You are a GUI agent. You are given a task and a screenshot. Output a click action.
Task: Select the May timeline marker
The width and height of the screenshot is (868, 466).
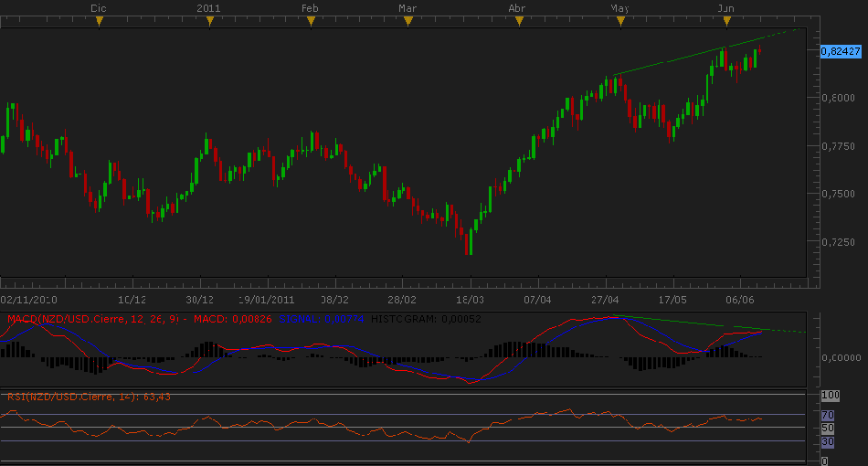620,21
